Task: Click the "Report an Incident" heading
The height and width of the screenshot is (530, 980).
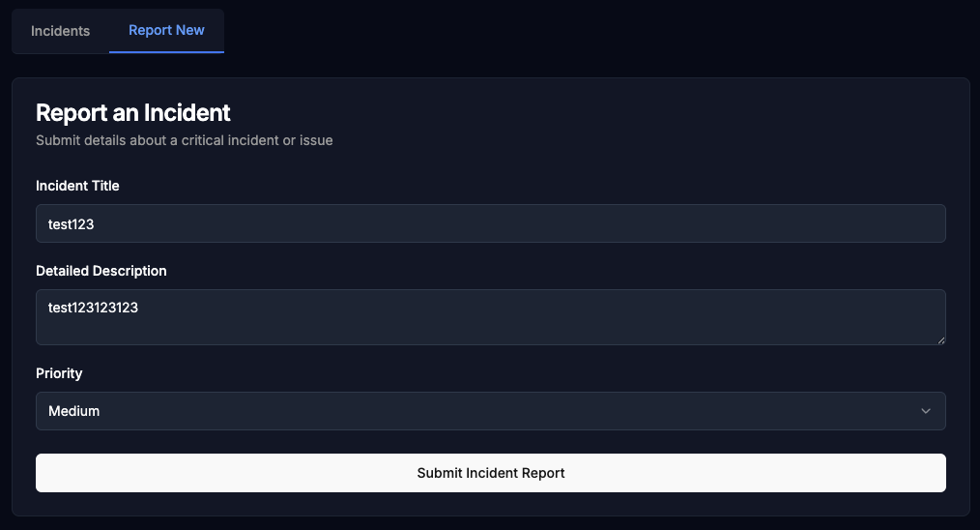Action: pos(133,112)
